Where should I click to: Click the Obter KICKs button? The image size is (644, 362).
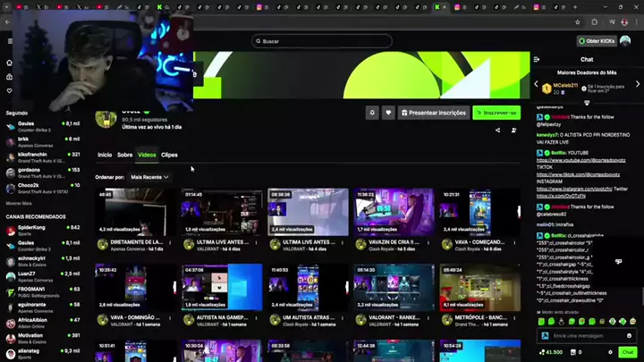[595, 41]
